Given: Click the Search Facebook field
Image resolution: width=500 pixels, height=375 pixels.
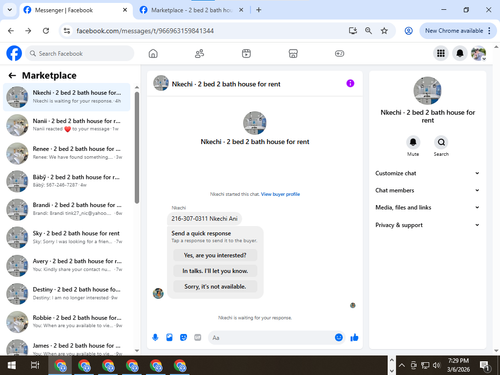Looking at the screenshot, I should 80,53.
